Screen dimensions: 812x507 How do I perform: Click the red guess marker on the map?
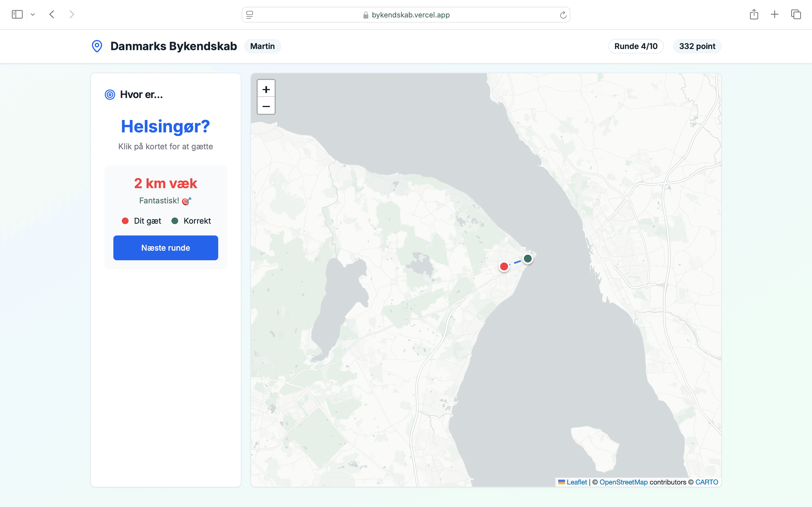[504, 266]
